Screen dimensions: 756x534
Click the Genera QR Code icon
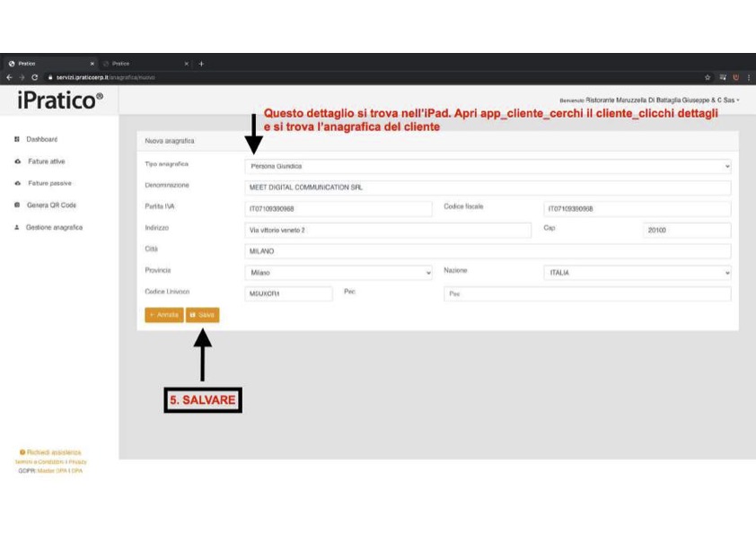click(x=17, y=206)
